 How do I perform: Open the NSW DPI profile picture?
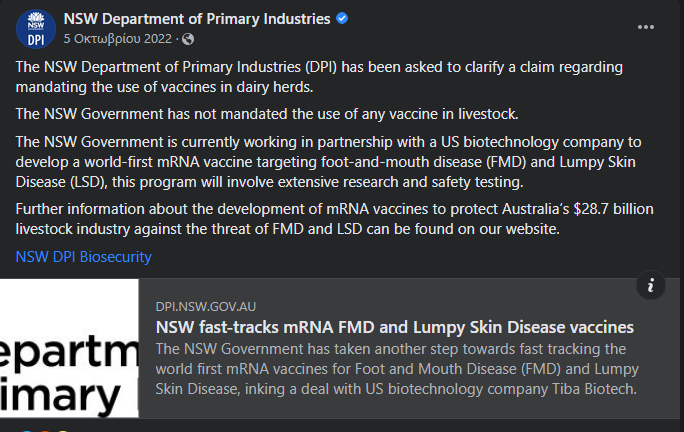point(36,29)
